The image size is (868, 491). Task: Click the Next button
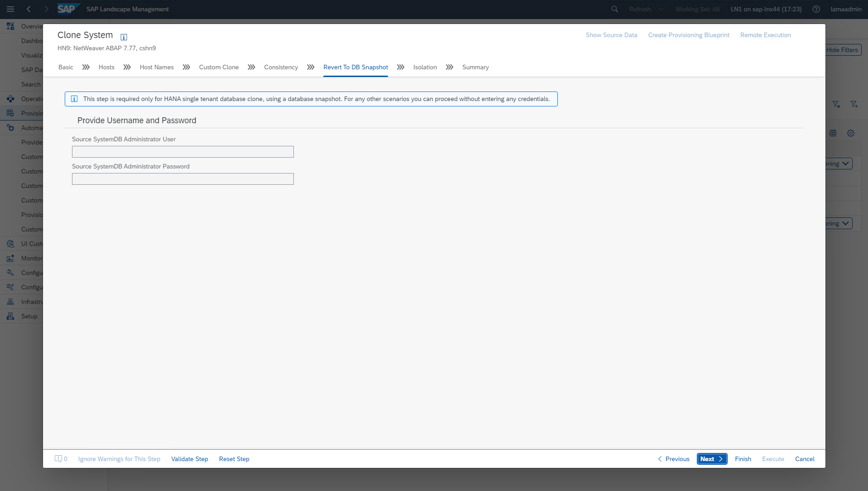coord(712,459)
